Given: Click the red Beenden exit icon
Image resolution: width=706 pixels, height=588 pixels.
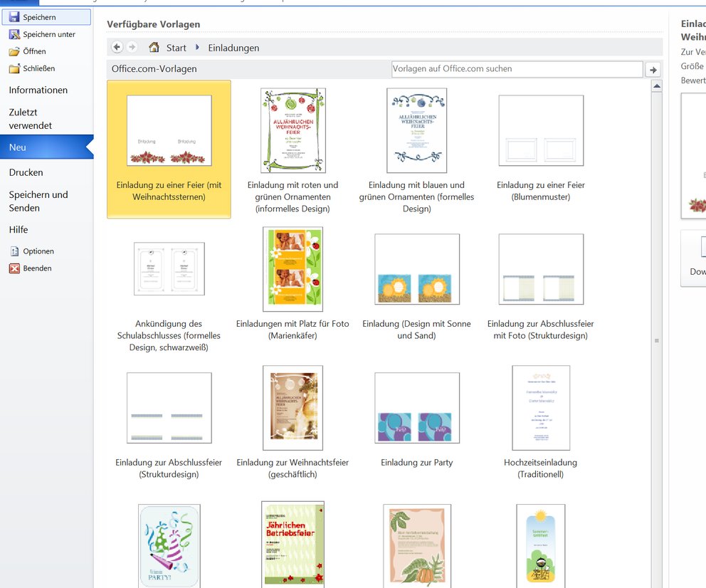Looking at the screenshot, I should tap(14, 268).
